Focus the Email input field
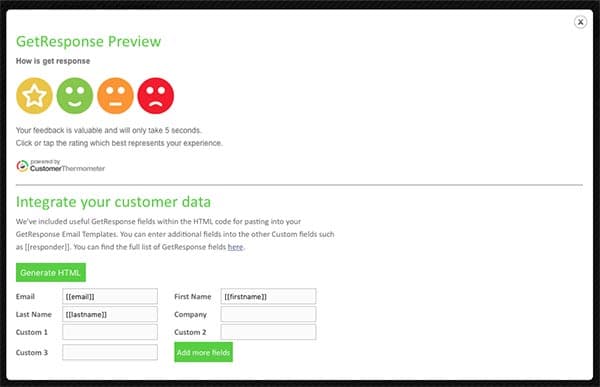 (110, 296)
